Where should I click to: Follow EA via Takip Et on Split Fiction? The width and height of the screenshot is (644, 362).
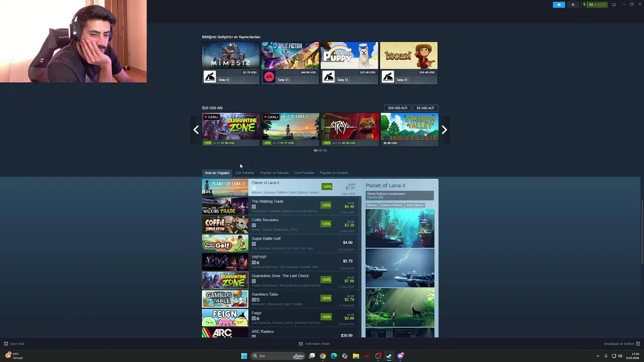click(x=283, y=80)
